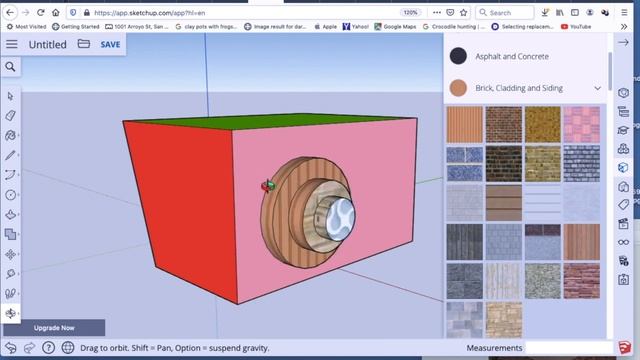Open the Google Maps bookmark
Screen dimensions: 640x360
(x=395, y=27)
